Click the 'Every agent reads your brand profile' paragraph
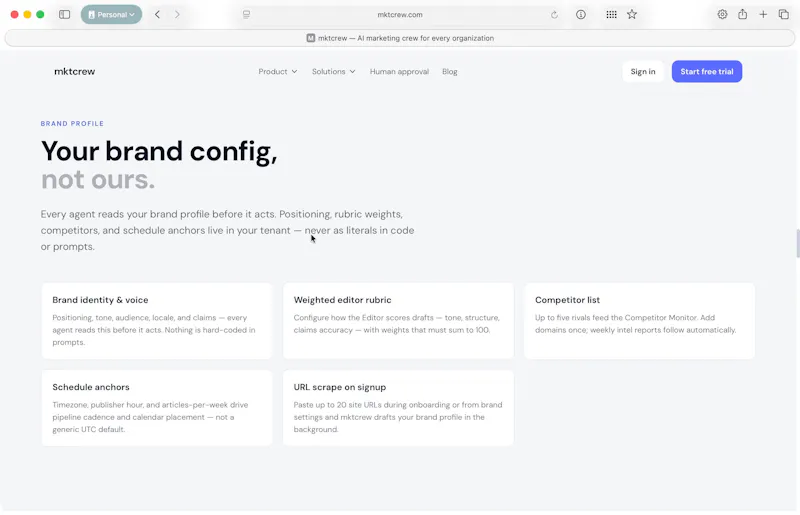Image resolution: width=800 pixels, height=515 pixels. [x=228, y=230]
